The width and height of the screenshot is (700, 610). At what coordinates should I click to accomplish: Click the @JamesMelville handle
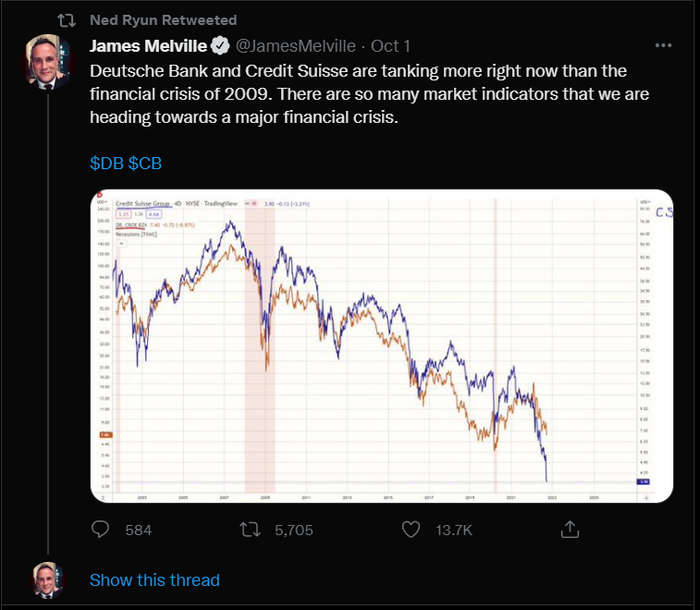point(295,46)
